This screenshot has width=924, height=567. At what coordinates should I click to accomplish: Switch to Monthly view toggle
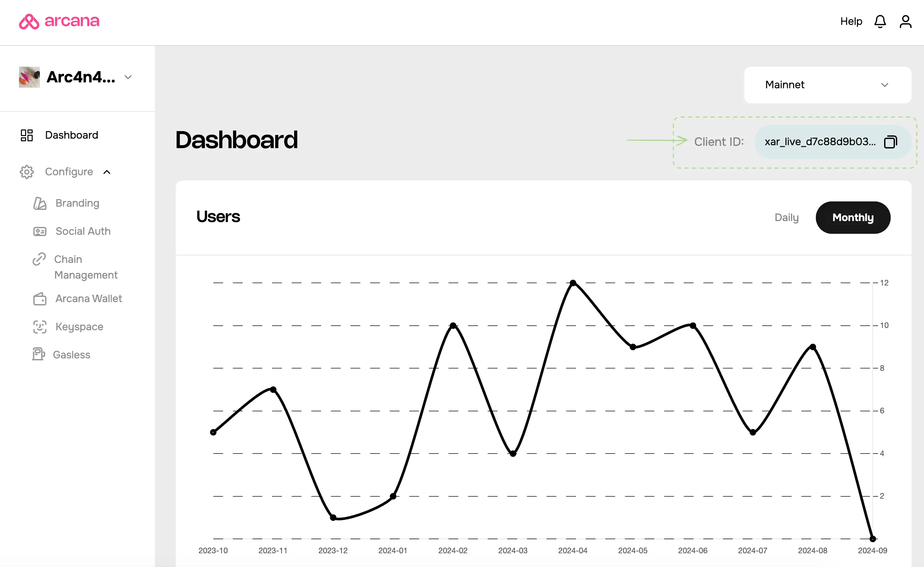(x=852, y=217)
